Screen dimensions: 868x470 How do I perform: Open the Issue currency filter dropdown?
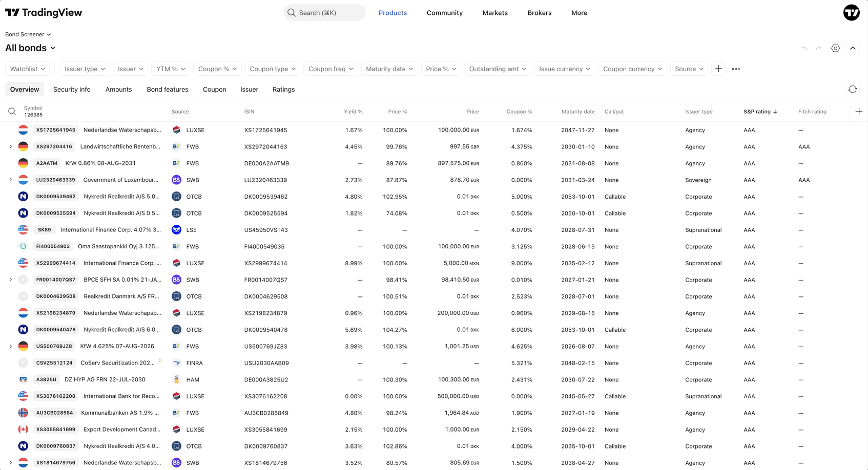tap(565, 69)
